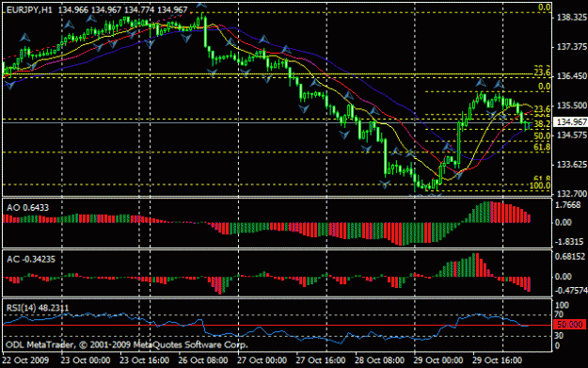Select the 30 RSI scale value
Image resolution: width=588 pixels, height=368 pixels.
pos(559,335)
